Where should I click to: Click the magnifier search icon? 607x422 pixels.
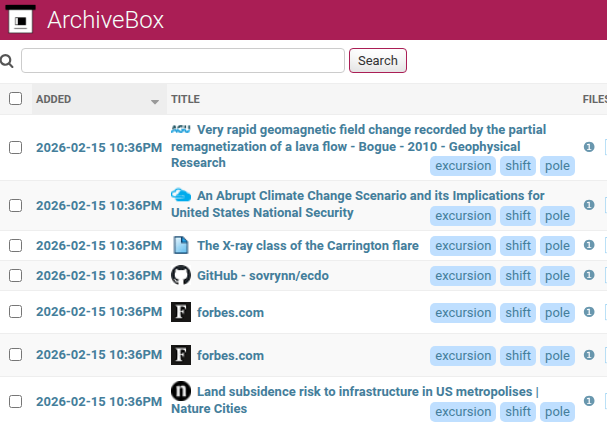pos(7,61)
